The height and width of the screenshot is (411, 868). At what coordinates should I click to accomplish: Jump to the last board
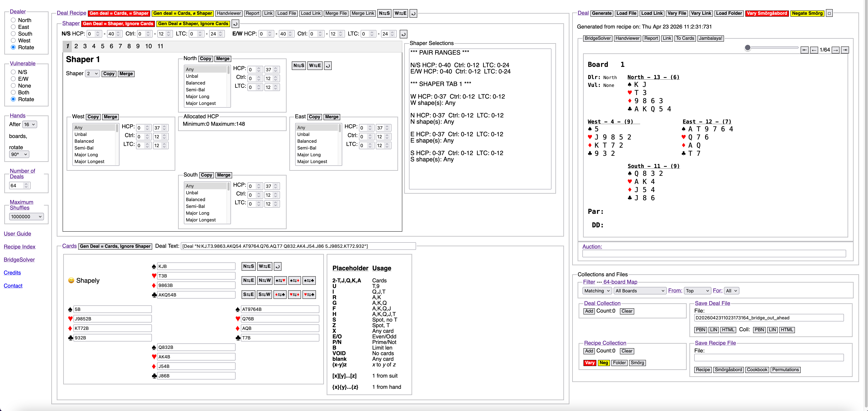pos(845,50)
